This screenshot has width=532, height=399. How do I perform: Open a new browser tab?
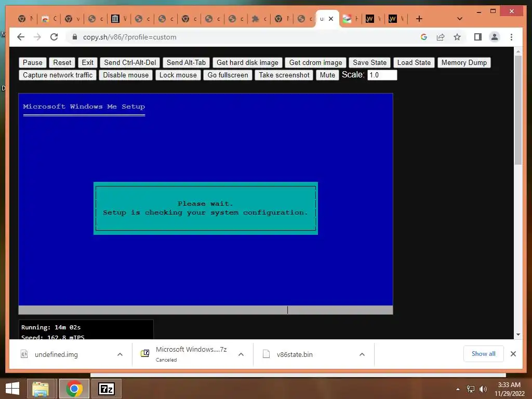[x=419, y=19]
